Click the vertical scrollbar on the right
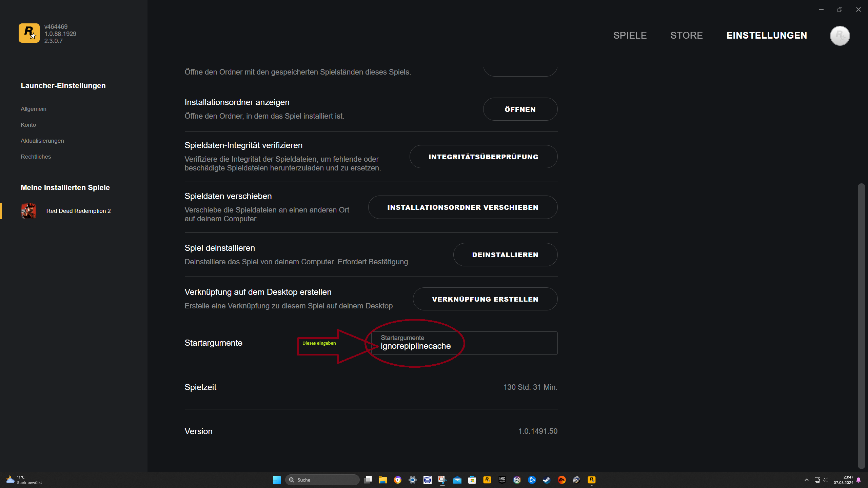 pyautogui.click(x=861, y=325)
